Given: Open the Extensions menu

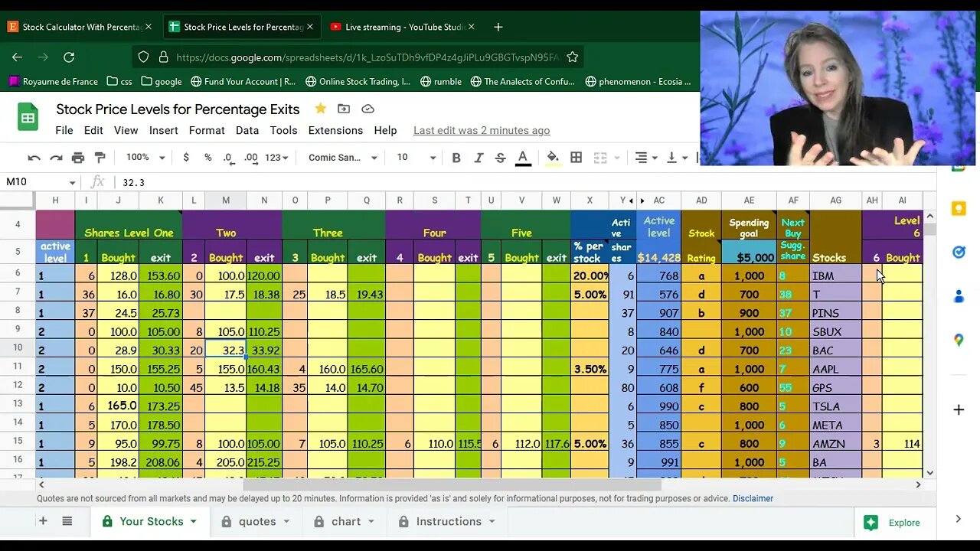Looking at the screenshot, I should coord(335,130).
